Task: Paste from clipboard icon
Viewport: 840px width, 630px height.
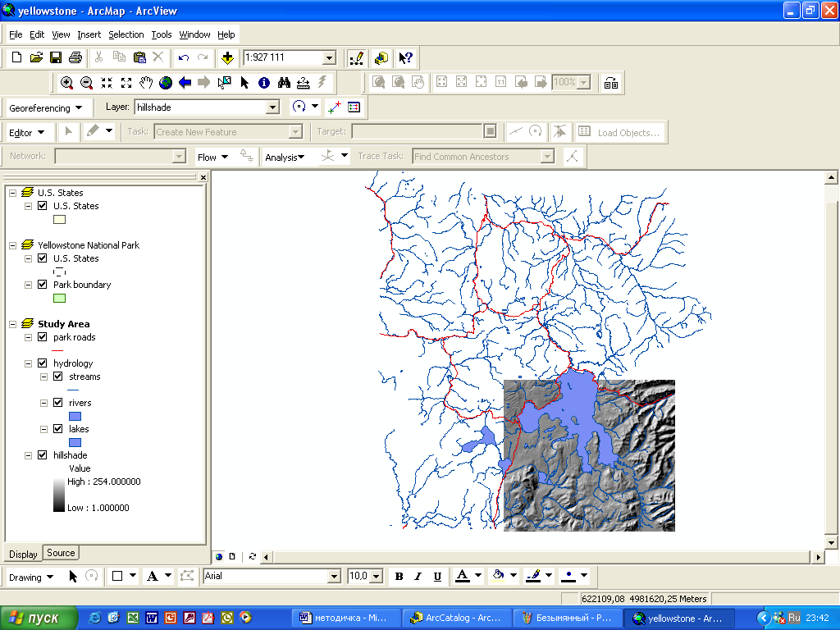Action: 139,57
